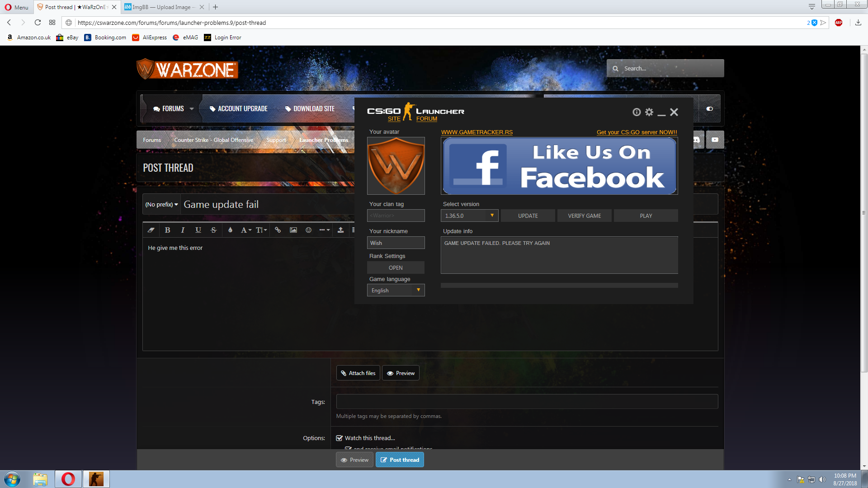Viewport: 868px width, 488px height.
Task: Open Account Upgrade navigation item
Action: (239, 109)
